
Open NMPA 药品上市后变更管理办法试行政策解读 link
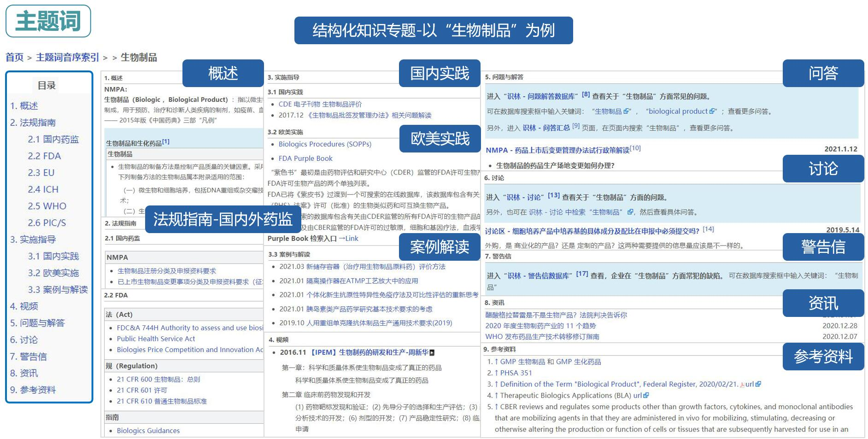coord(557,150)
